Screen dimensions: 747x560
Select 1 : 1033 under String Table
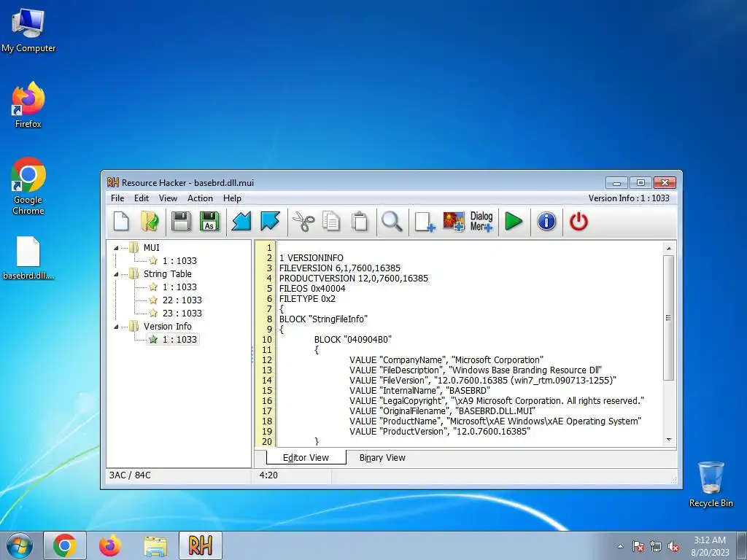pyautogui.click(x=179, y=287)
